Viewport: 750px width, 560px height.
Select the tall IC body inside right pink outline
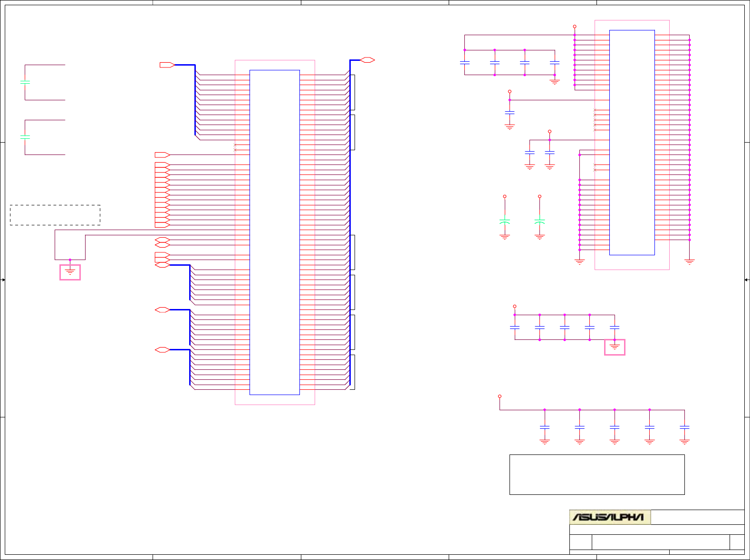632,143
